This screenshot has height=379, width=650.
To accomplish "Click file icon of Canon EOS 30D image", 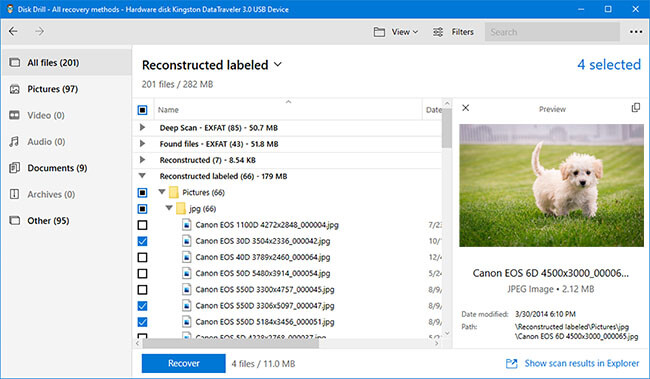I will tap(187, 241).
